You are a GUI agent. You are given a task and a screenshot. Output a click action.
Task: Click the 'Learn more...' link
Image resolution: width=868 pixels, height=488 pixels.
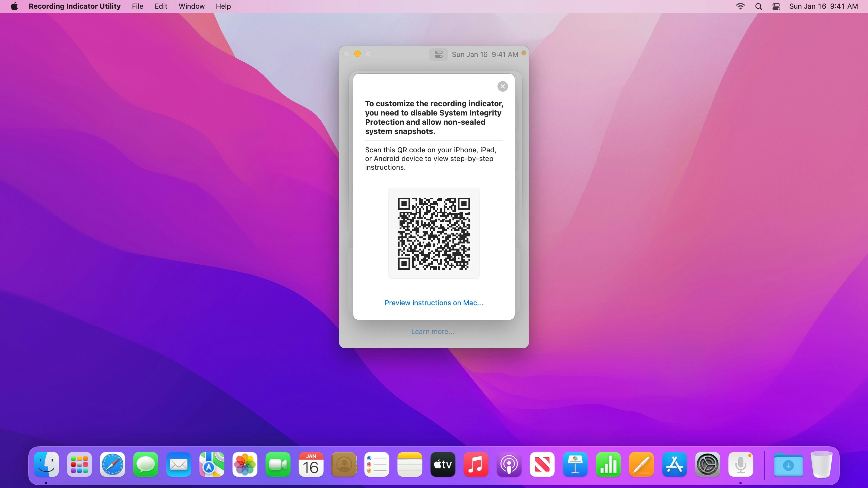coord(432,331)
